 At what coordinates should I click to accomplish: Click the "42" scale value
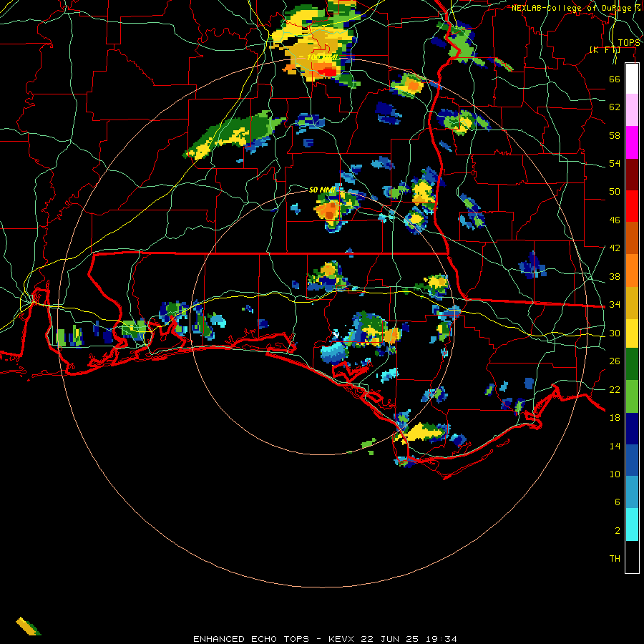pos(615,248)
